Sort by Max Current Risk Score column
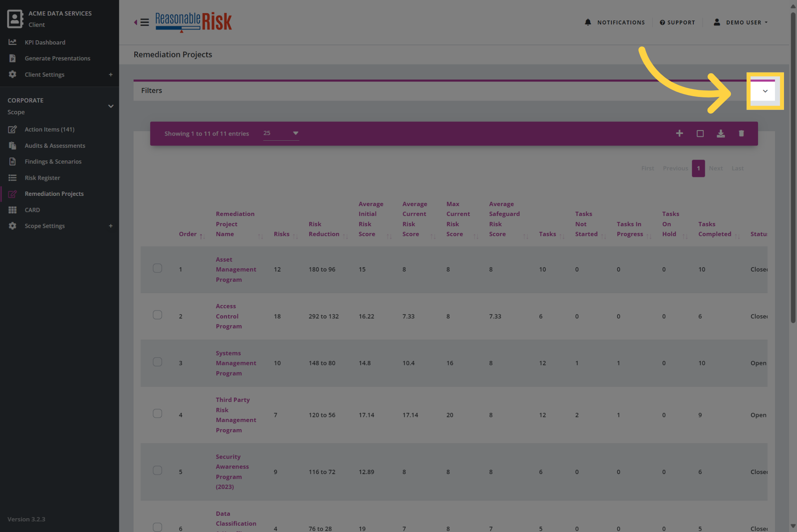The width and height of the screenshot is (797, 532). pos(462,219)
